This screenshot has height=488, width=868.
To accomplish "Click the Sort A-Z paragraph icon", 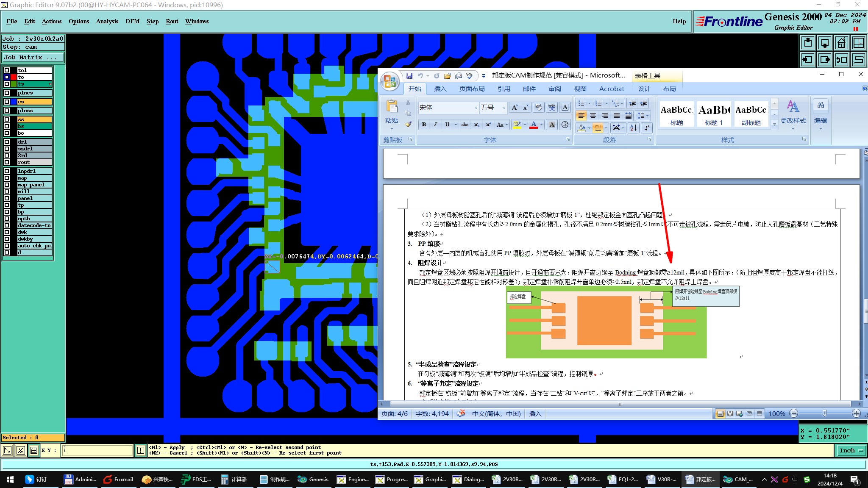I will coord(633,128).
